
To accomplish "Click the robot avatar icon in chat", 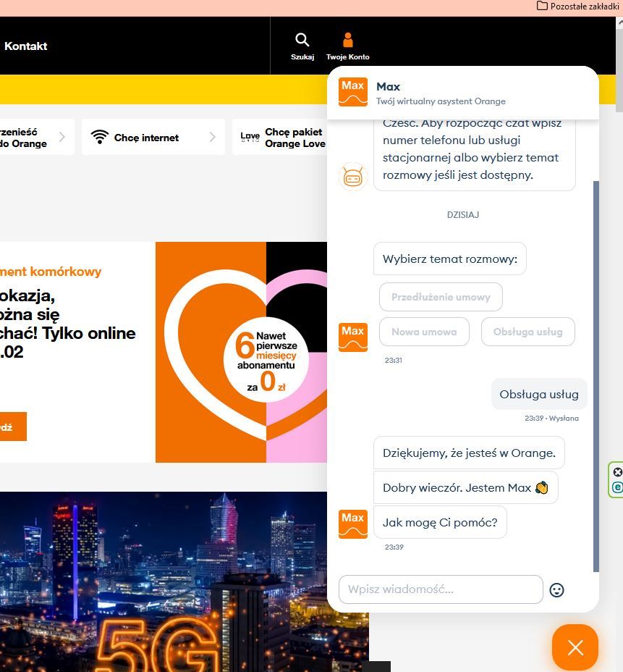I will point(353,177).
